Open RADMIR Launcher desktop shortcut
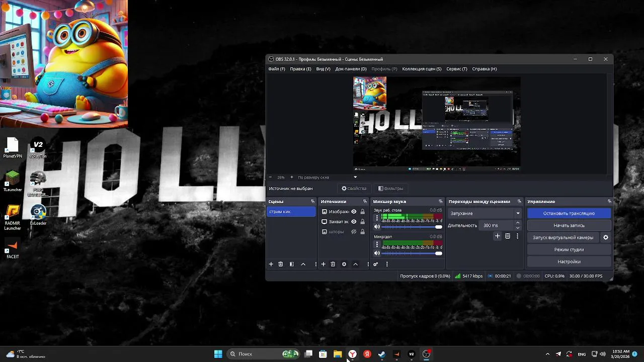This screenshot has width=644, height=362. [13, 218]
